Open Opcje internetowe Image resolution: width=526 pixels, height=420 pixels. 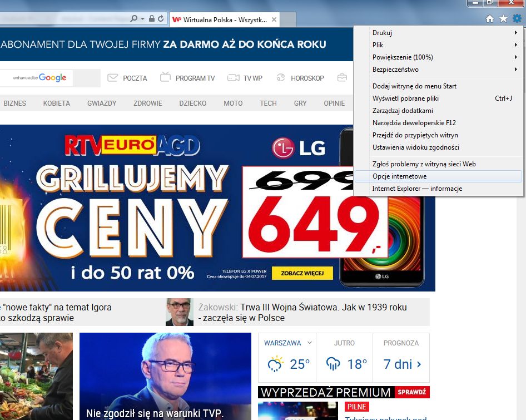coord(438,176)
